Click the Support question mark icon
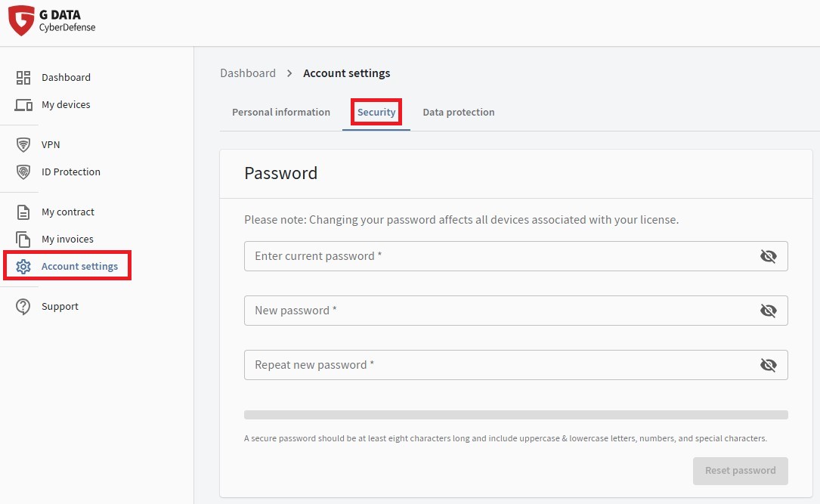This screenshot has height=504, width=820. tap(23, 306)
